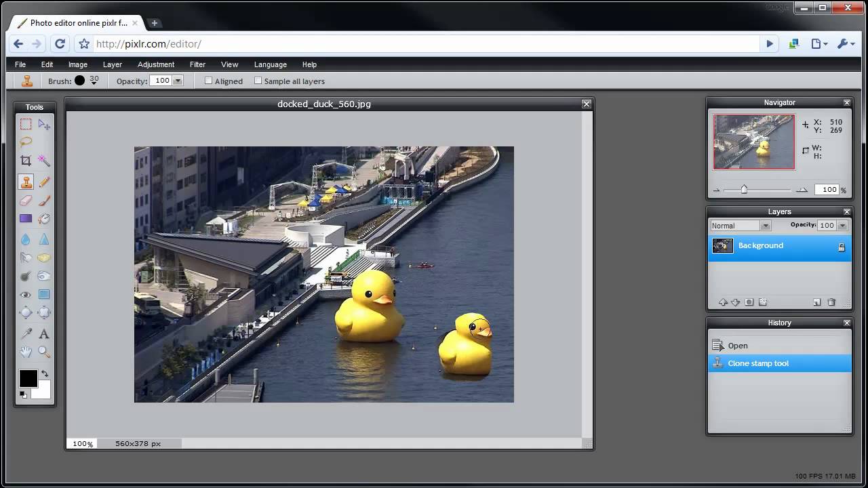This screenshot has width=868, height=488.
Task: Create a new layer in Layers panel
Action: 817,302
